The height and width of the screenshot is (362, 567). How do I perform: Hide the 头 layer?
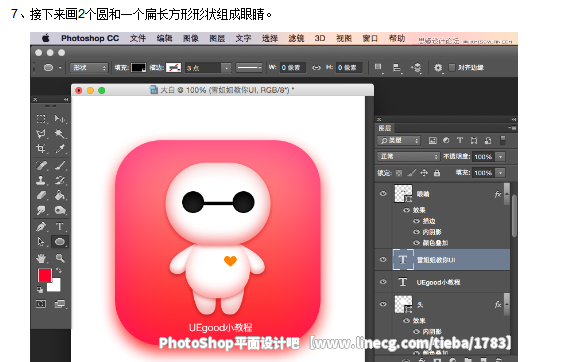383,304
